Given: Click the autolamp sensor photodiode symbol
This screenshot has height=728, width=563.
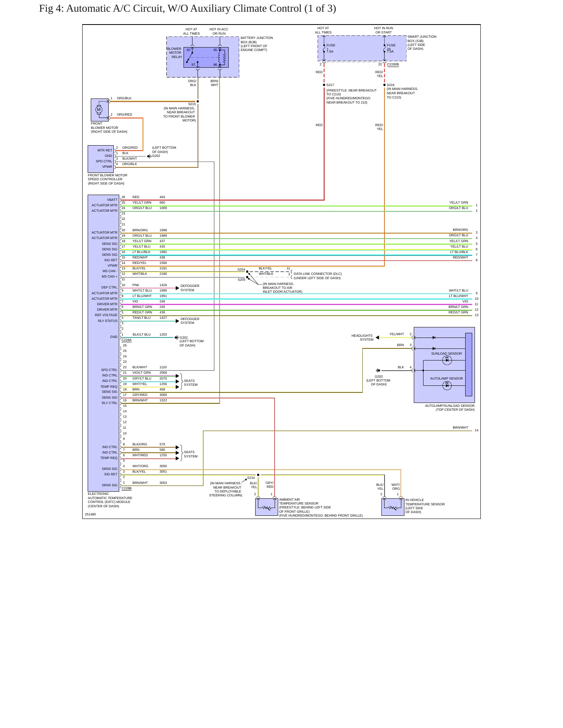Looking at the screenshot, I should coord(447,385).
